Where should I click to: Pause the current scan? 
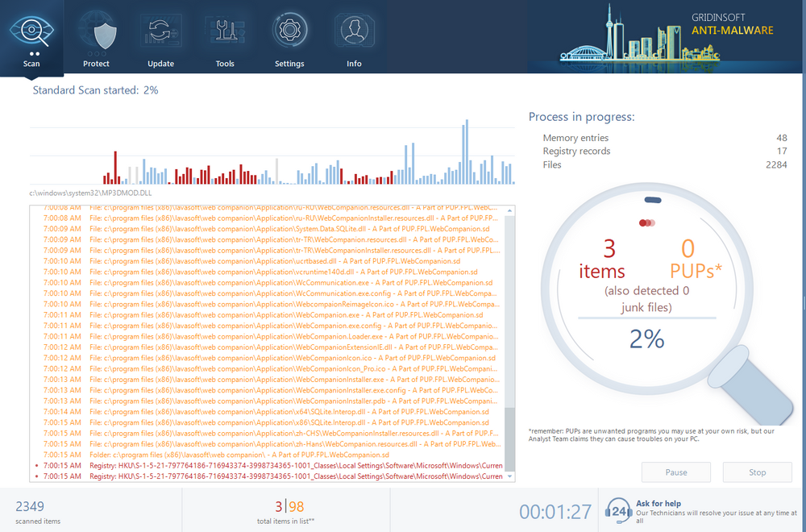(x=675, y=472)
